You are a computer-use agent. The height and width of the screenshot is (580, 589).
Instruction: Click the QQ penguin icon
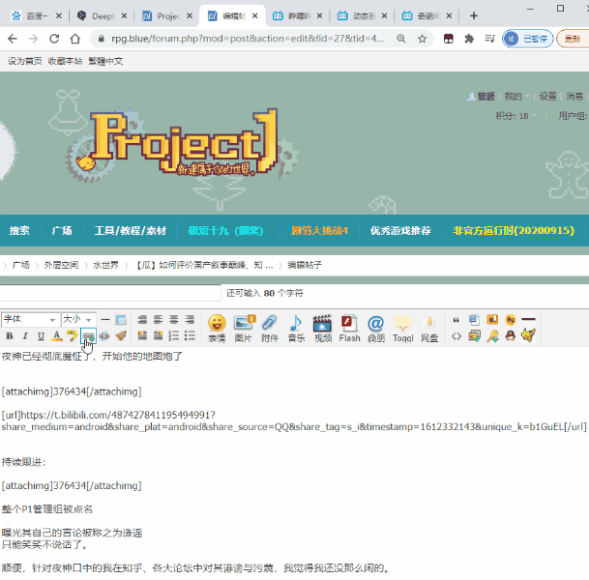point(510,335)
